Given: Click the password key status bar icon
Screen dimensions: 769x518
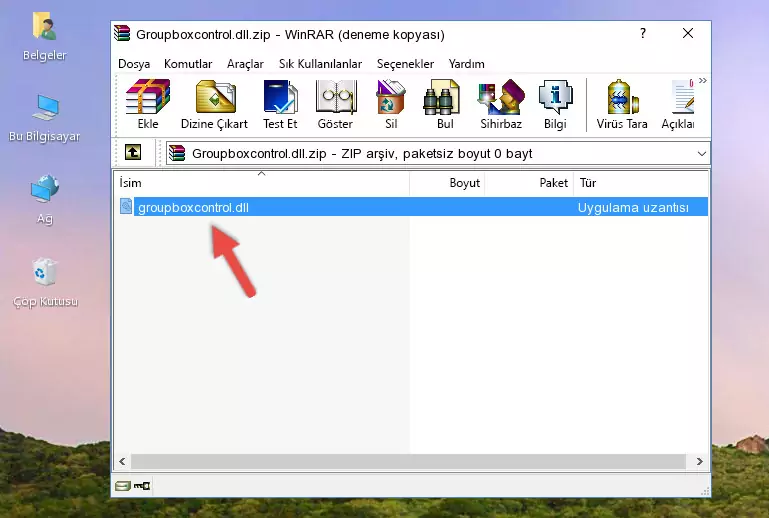Looking at the screenshot, I should [142, 486].
